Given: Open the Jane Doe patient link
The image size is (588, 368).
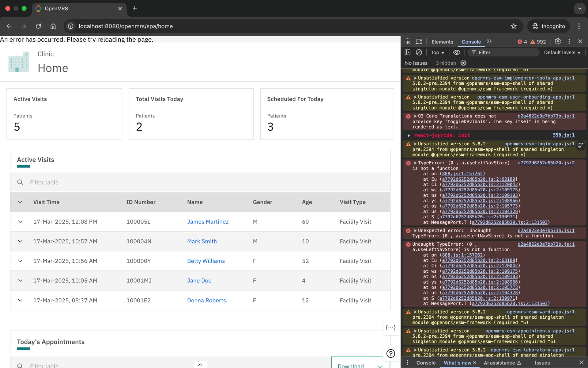Looking at the screenshot, I should click(199, 281).
